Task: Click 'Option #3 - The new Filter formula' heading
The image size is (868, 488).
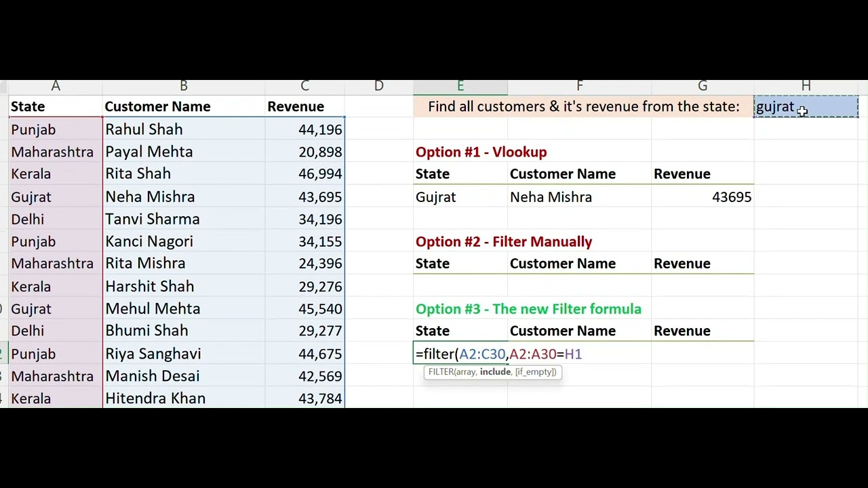Action: click(528, 309)
